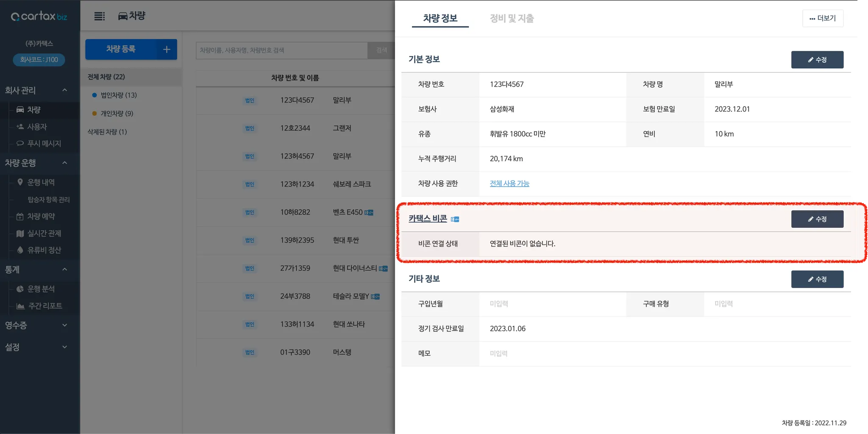Open 탑승자 항목 관리 in sidebar
The width and height of the screenshot is (868, 434).
[49, 199]
